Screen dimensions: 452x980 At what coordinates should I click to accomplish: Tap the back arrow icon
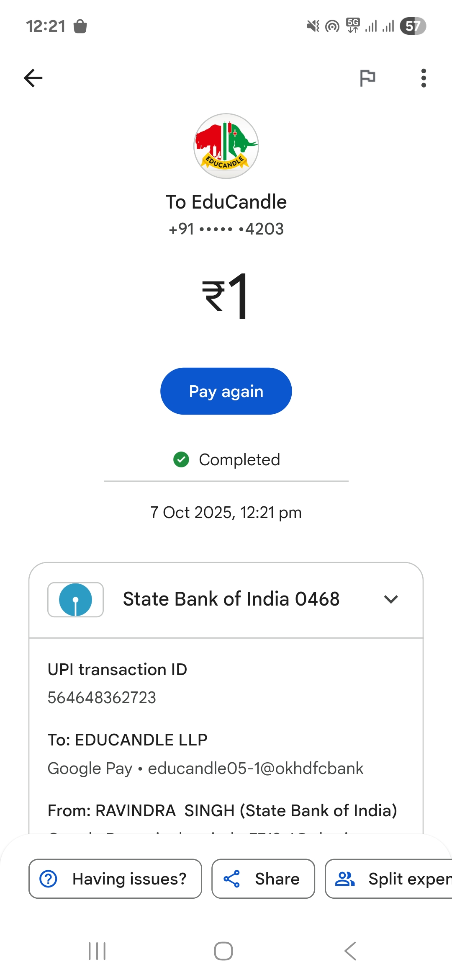point(33,78)
